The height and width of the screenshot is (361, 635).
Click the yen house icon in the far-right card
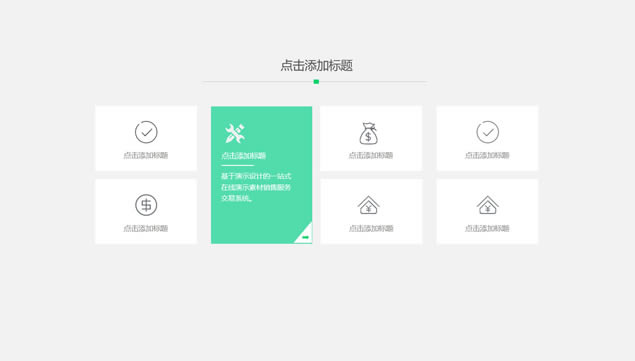488,205
